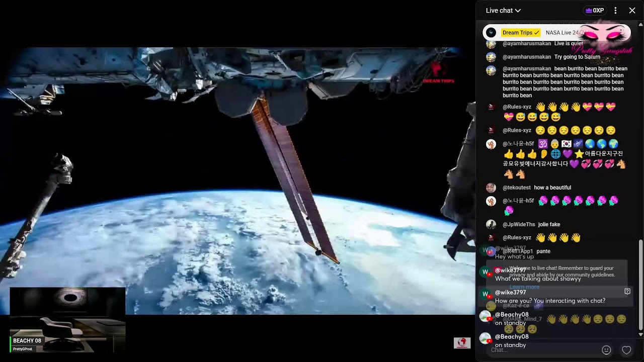Viewport: 644px width, 362px height.
Task: Click the webcam overlay with office chair
Action: (67, 319)
